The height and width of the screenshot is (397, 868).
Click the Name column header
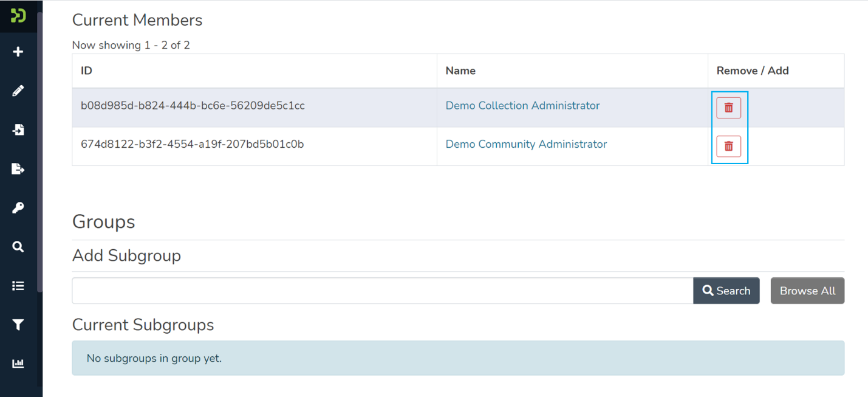460,71
